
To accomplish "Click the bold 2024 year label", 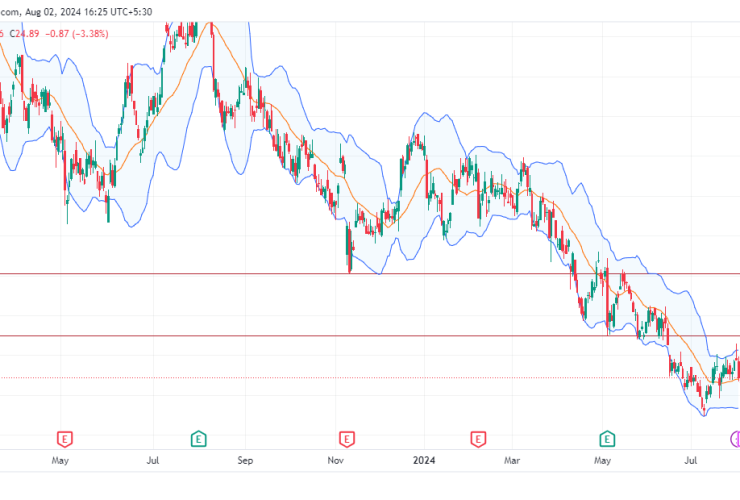I will [x=424, y=461].
